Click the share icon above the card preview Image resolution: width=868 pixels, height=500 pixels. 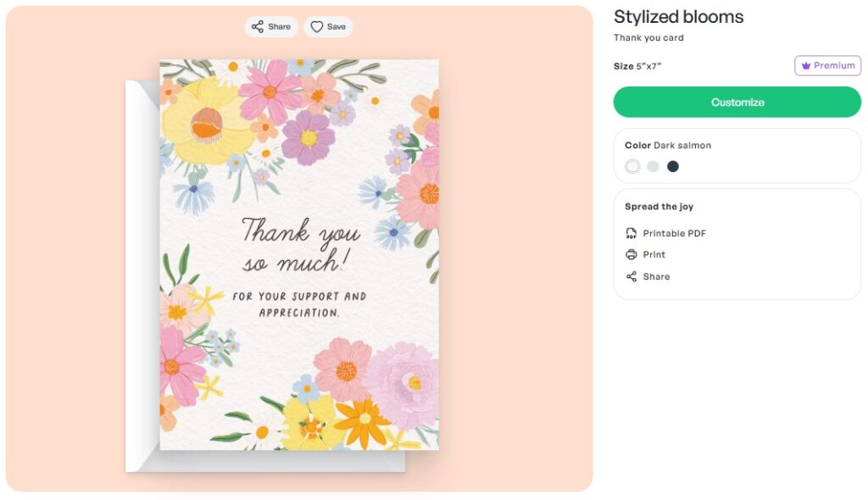(258, 27)
